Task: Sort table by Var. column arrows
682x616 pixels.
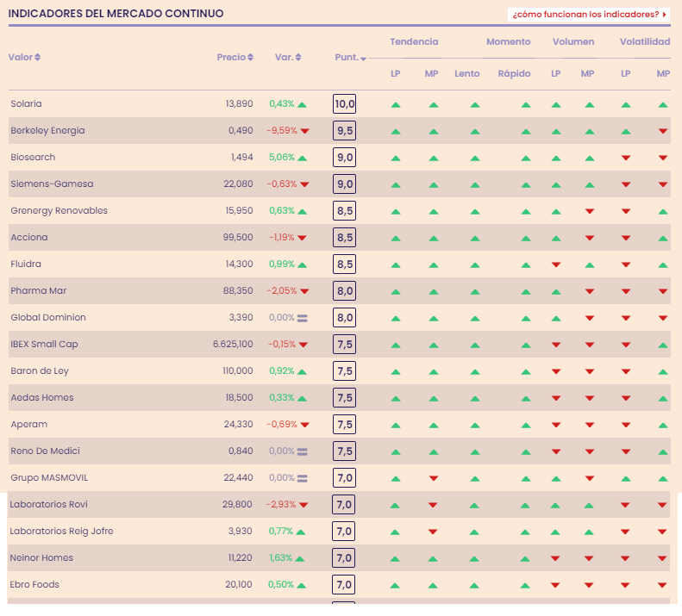Action: pos(298,58)
